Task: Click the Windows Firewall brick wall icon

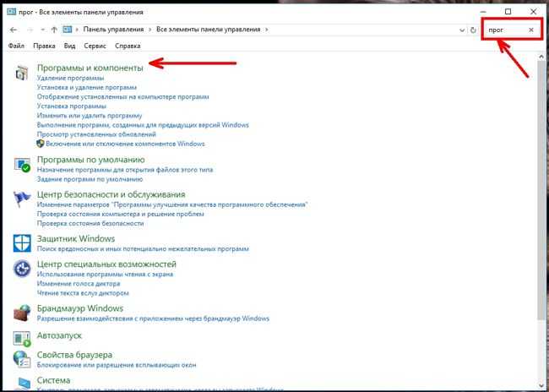Action: click(22, 313)
